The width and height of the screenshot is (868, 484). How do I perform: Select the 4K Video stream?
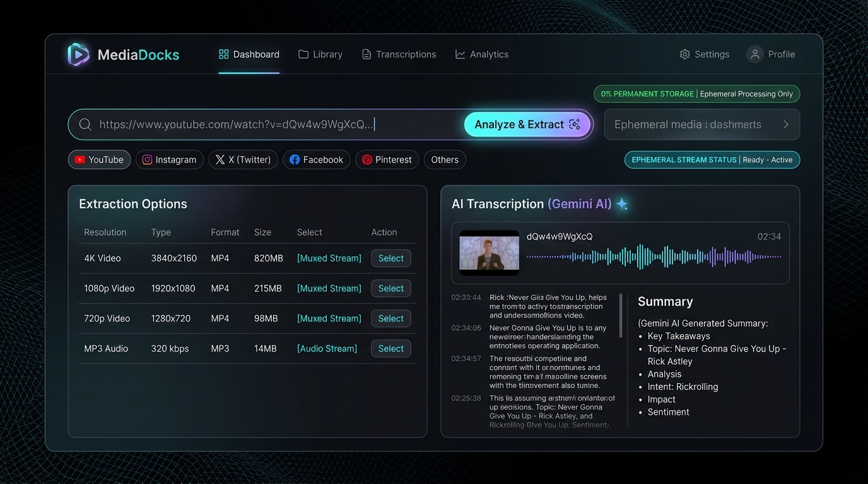[x=391, y=258]
